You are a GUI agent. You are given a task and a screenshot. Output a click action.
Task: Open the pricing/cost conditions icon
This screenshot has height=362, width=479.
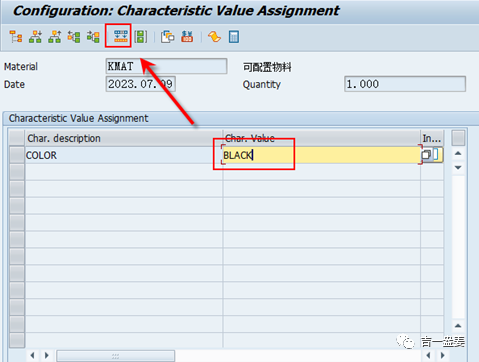tap(187, 36)
